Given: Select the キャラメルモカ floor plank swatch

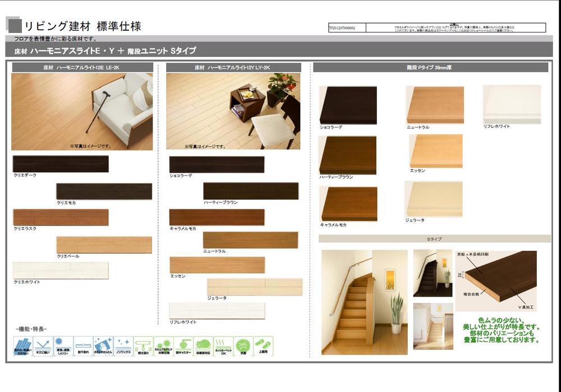Looking at the screenshot, I should click(x=217, y=218).
